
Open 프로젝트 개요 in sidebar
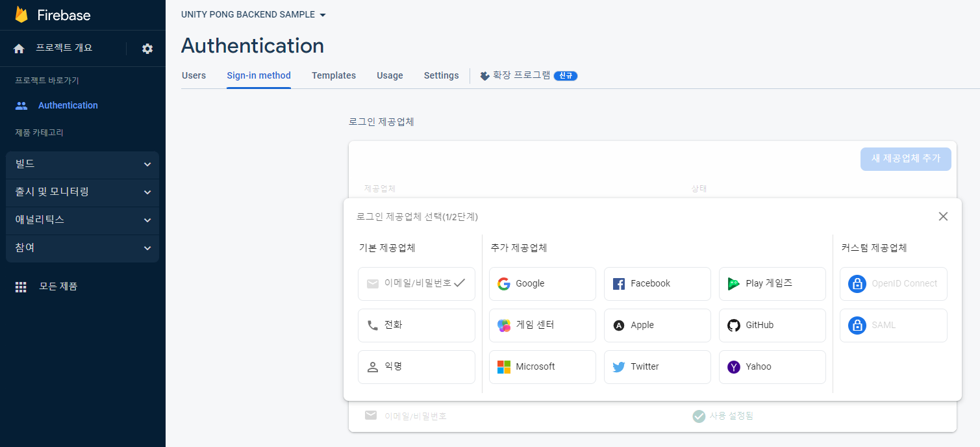click(64, 48)
